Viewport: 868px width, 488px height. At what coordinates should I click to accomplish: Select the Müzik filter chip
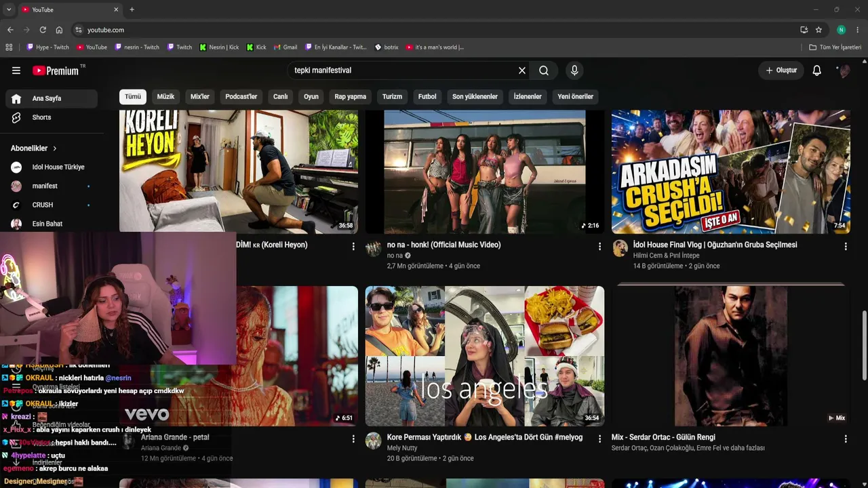click(x=166, y=96)
